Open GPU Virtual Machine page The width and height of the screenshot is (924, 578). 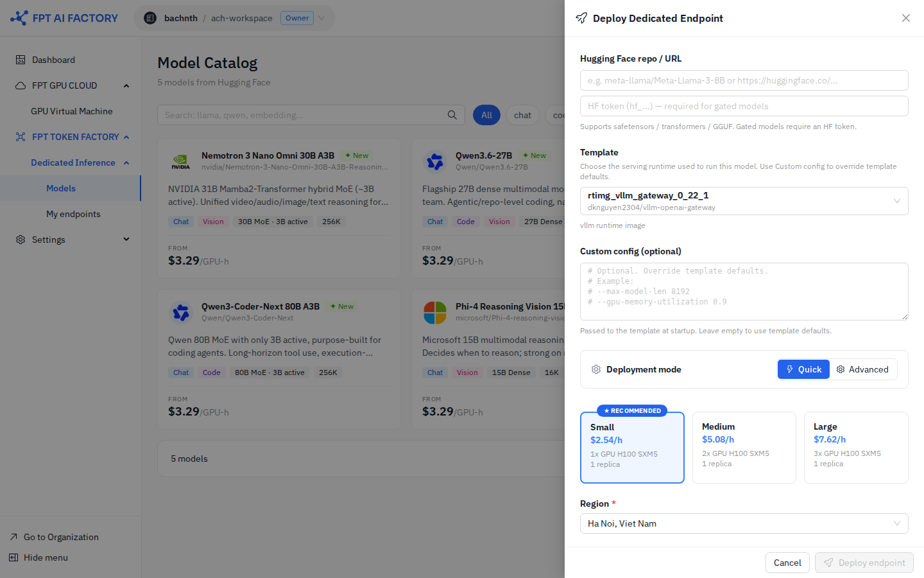pos(72,111)
